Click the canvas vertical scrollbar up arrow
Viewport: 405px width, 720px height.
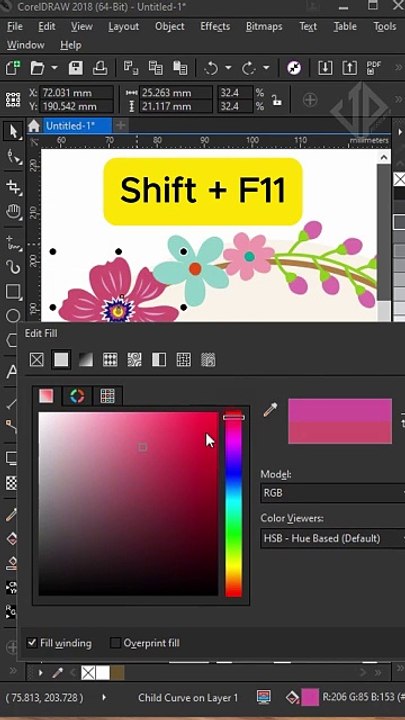tap(384, 157)
